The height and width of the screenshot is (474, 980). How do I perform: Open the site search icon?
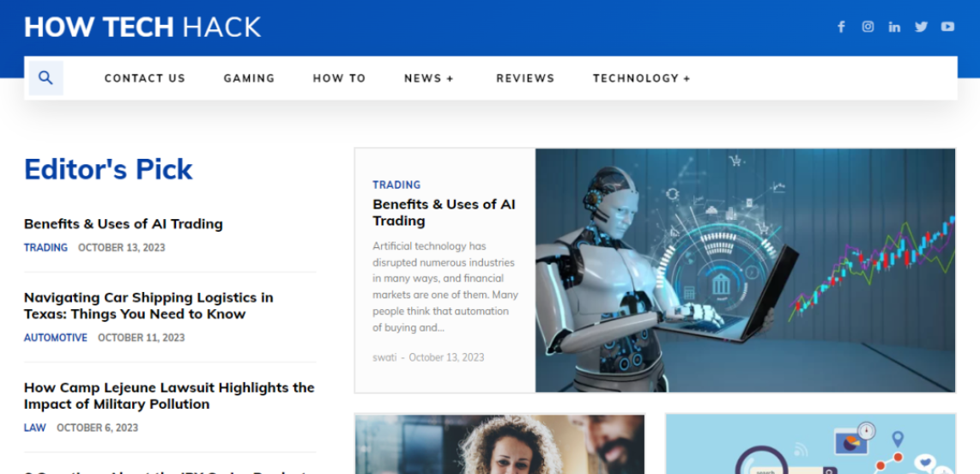[x=45, y=78]
